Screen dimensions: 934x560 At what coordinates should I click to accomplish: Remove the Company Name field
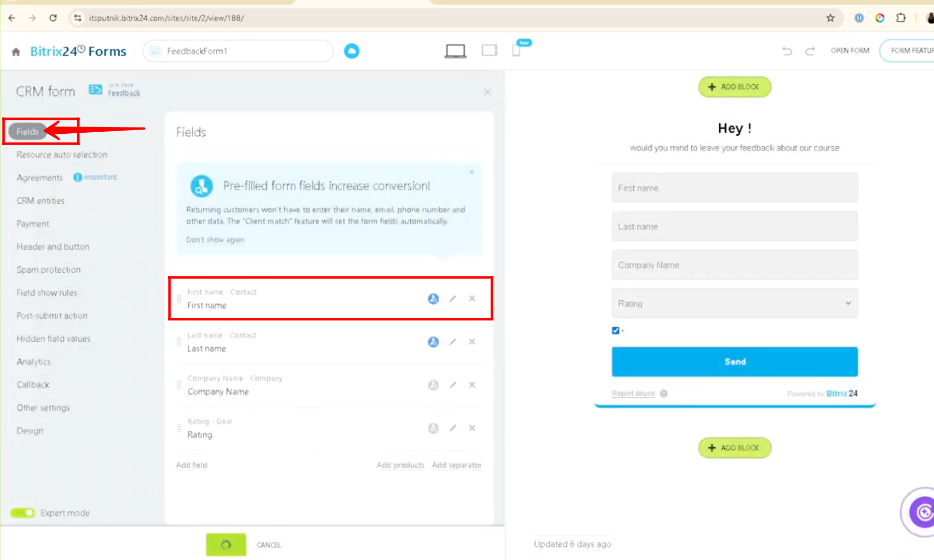coord(472,385)
